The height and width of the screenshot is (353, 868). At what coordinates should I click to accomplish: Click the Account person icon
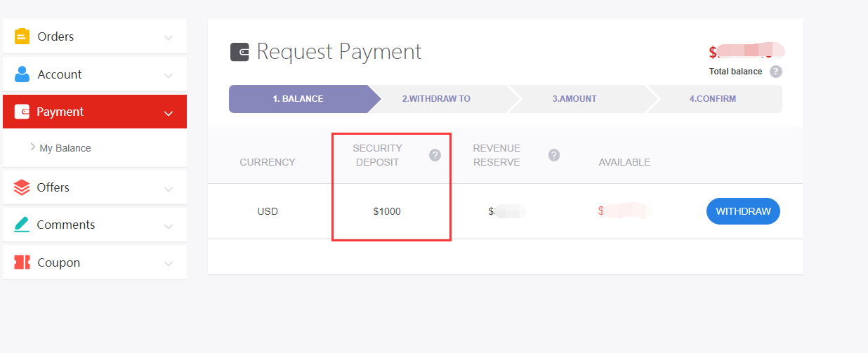[x=22, y=74]
